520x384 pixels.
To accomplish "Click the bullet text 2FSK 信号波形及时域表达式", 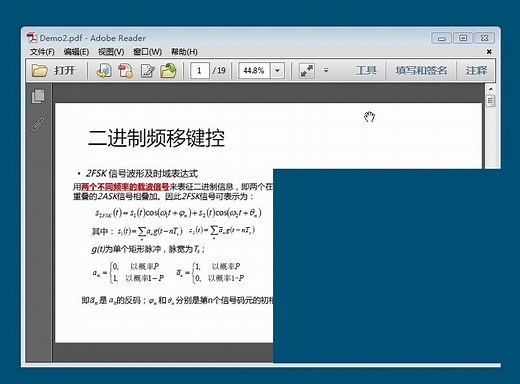I will (142, 174).
